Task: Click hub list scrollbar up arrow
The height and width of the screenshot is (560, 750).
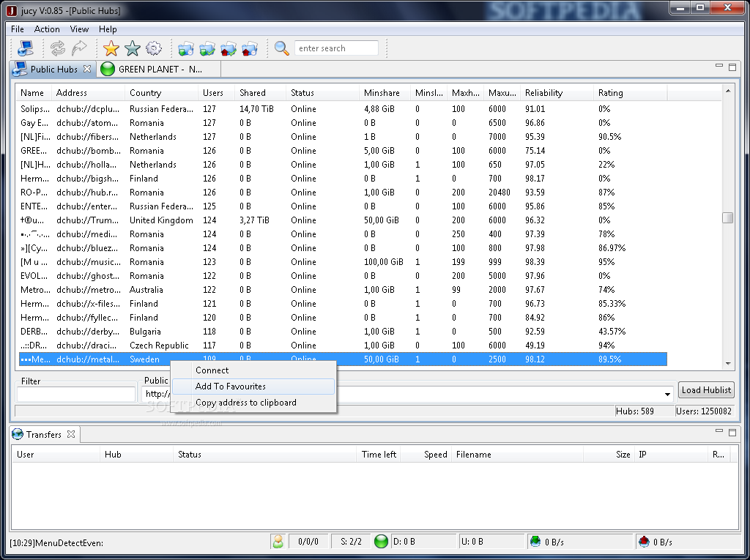Action: (x=727, y=91)
